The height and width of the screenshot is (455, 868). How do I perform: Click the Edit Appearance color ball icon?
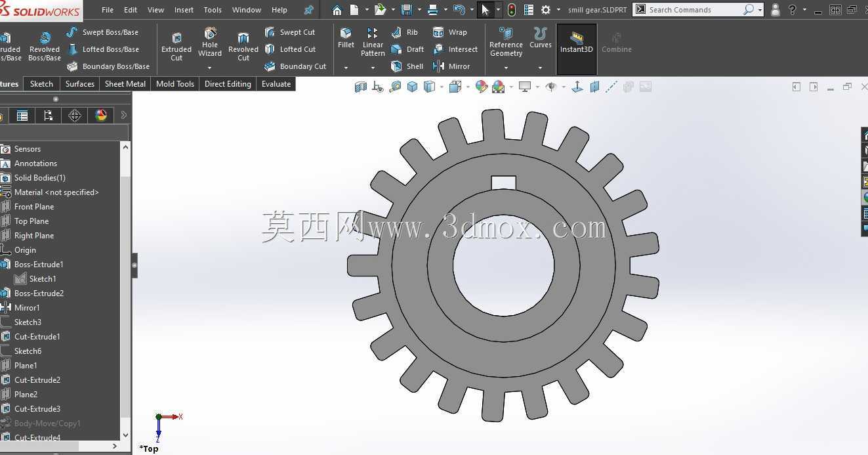[482, 87]
